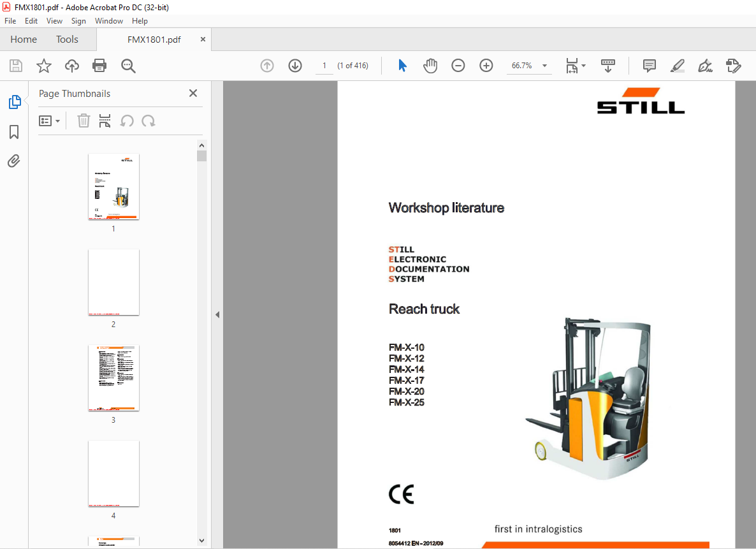Close the Page Thumbnails panel

(193, 93)
